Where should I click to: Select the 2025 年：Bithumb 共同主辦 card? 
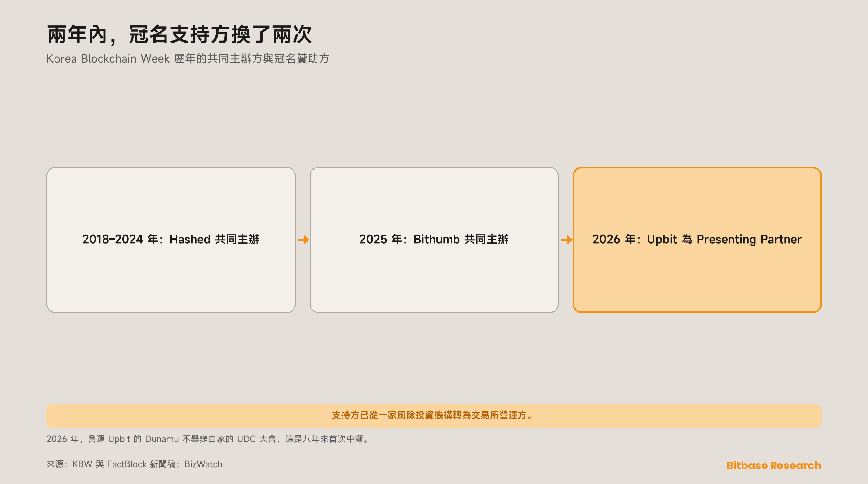(434, 240)
